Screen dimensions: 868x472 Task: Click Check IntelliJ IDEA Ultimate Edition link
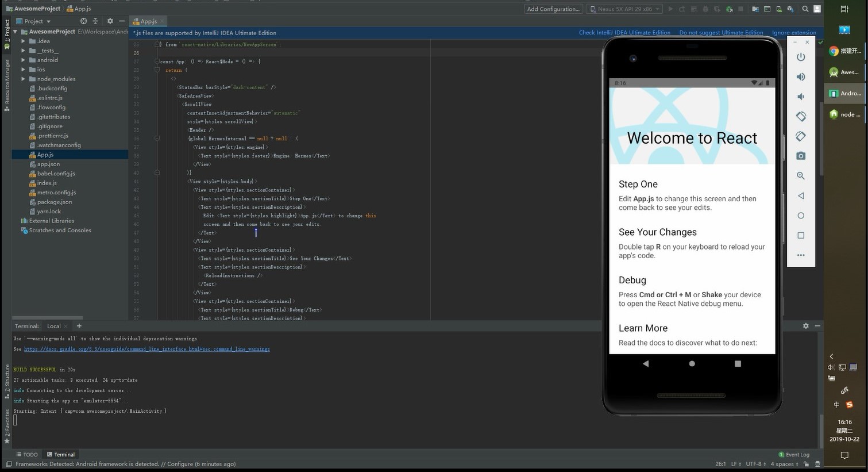624,33
